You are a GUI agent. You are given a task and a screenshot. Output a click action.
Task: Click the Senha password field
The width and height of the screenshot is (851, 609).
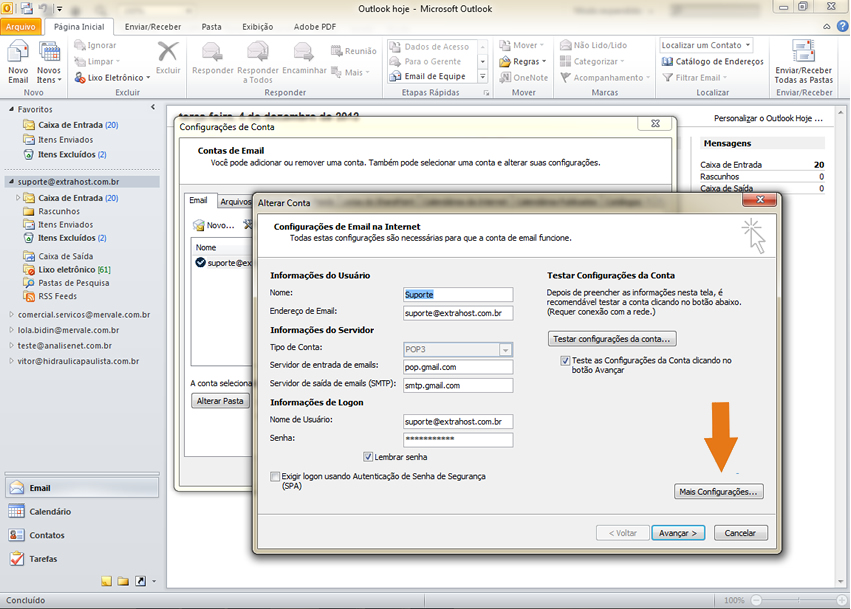coord(458,439)
